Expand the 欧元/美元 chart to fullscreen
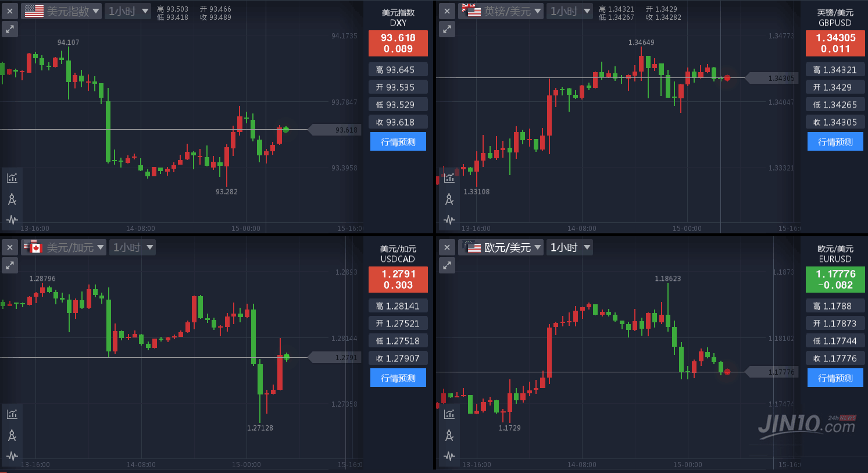Screen dimensions: 868x473 click(447, 265)
